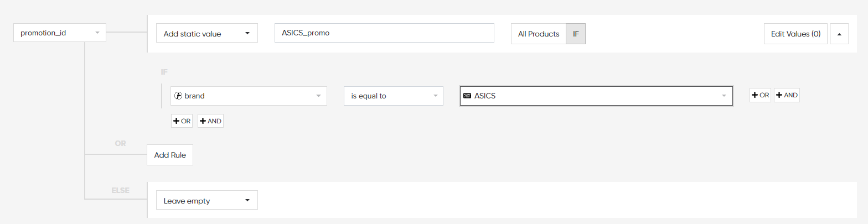Click the dropdown arrow of the ASICS value field

tap(724, 96)
